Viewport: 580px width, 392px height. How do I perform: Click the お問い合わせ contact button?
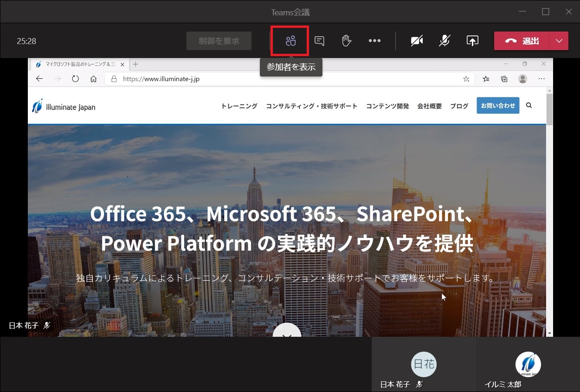point(498,106)
